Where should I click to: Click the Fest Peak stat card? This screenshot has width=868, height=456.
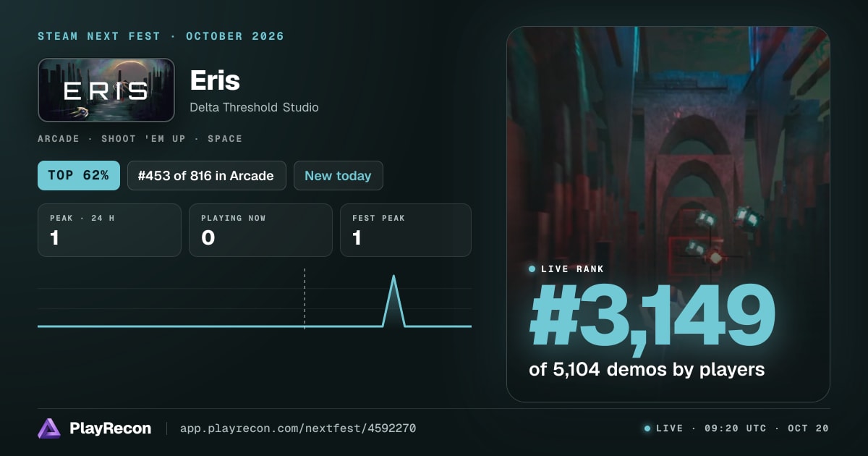(406, 230)
